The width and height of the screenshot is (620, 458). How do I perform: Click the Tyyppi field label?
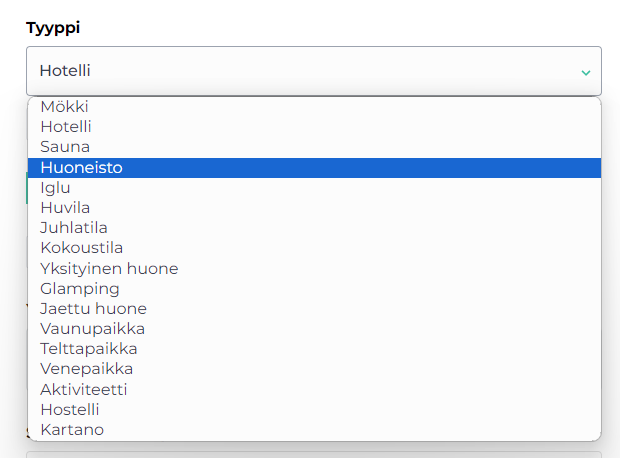pyautogui.click(x=53, y=27)
